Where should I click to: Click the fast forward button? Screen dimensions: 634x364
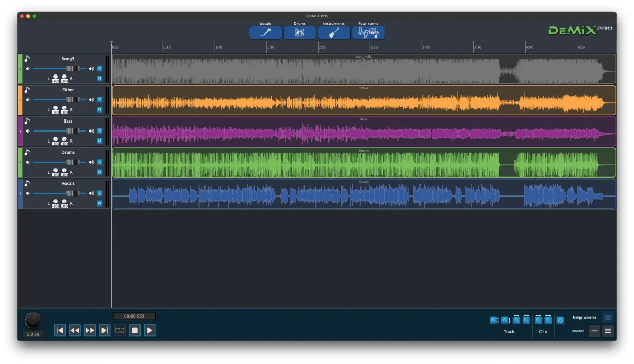click(x=90, y=330)
